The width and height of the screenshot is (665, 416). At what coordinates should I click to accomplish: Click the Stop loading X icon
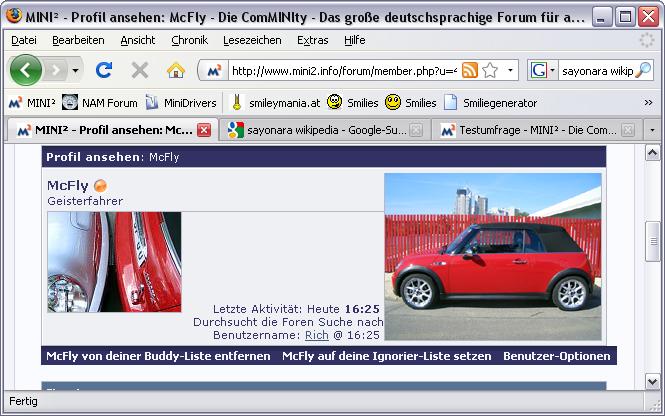click(139, 70)
